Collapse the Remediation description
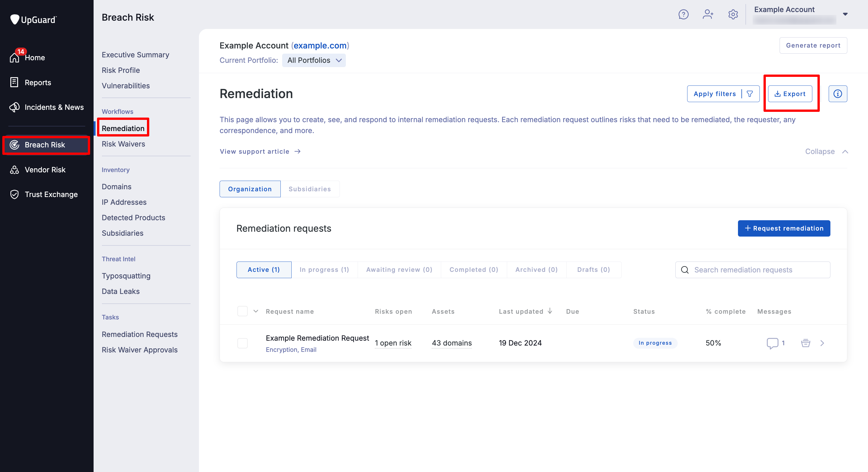Image resolution: width=868 pixels, height=472 pixels. (826, 151)
